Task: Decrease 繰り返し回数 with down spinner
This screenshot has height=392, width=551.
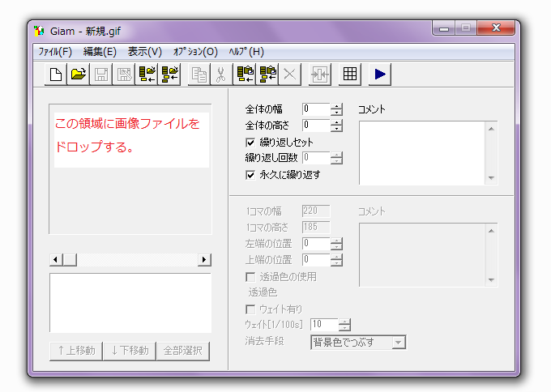Action: pyautogui.click(x=336, y=161)
